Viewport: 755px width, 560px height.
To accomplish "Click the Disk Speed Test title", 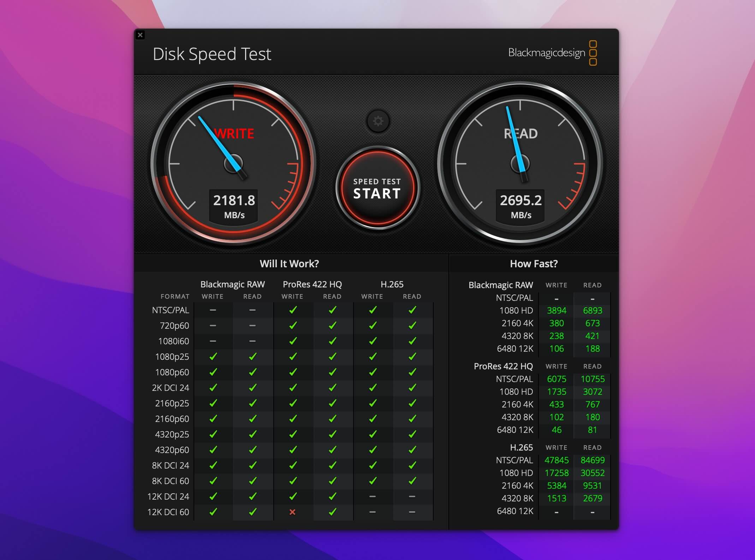I will tap(212, 54).
